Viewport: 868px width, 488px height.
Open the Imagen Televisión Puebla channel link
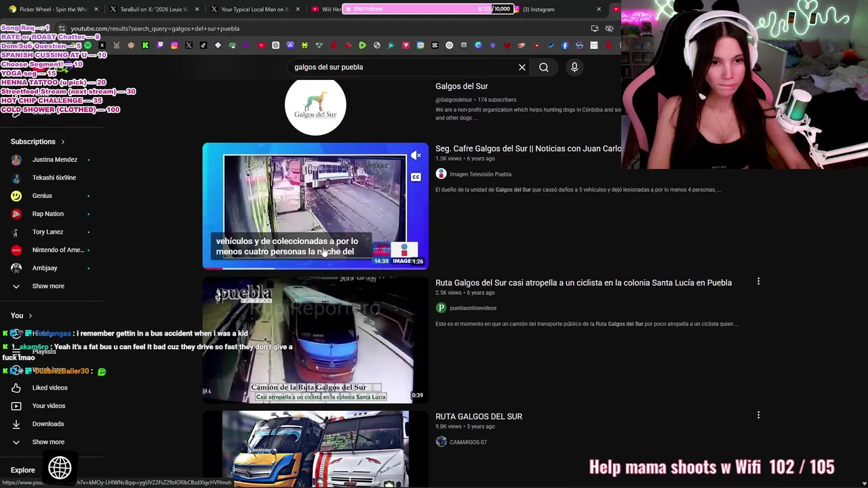click(x=480, y=174)
